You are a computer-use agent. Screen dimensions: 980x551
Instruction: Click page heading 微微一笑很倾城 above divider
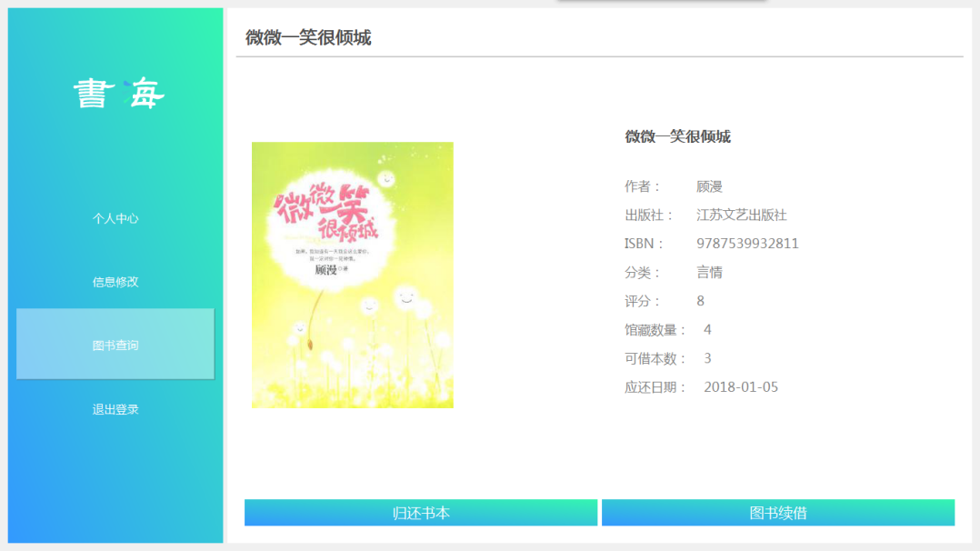[x=308, y=37]
